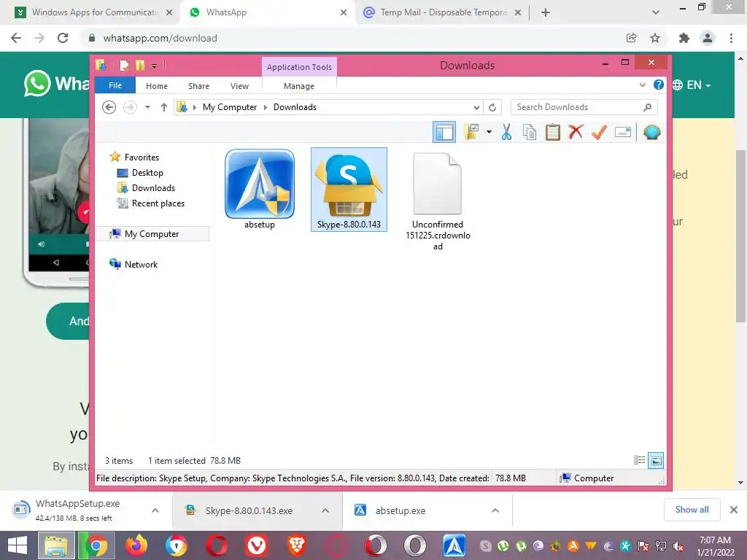747x560 pixels.
Task: Open options arrow for Skype-8.80.0.143.exe download
Action: tap(325, 510)
